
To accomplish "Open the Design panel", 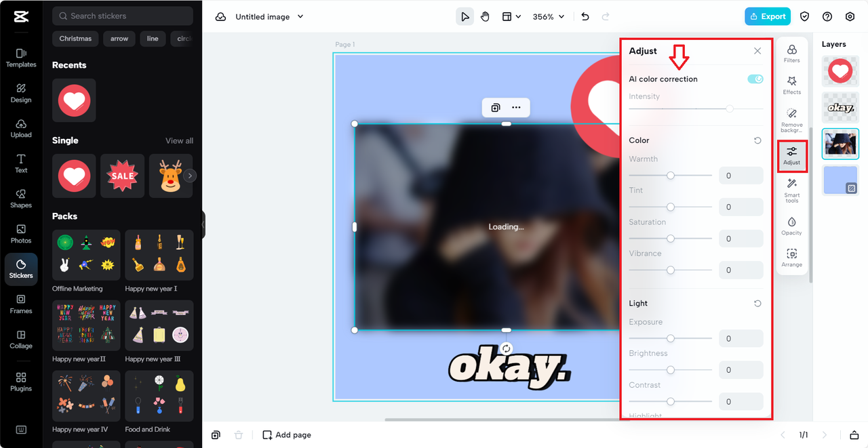I will [21, 94].
